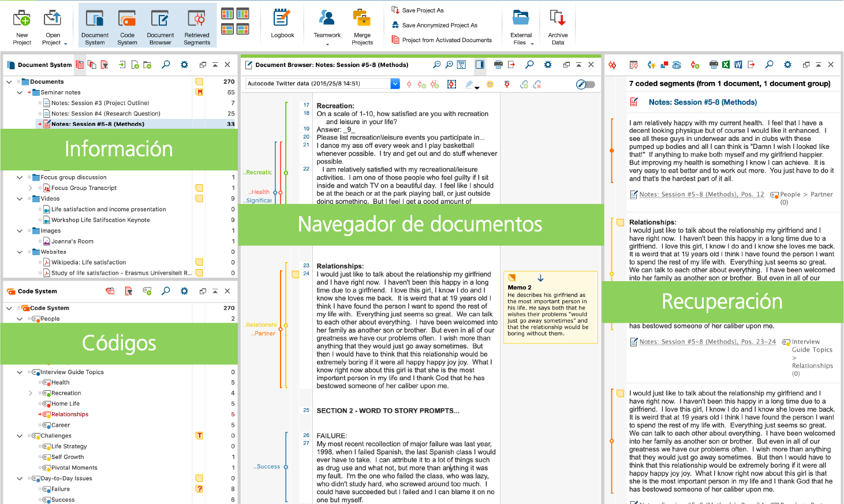This screenshot has width=844, height=504.
Task: Reset activations in the Document System toolbar
Action: (x=80, y=65)
